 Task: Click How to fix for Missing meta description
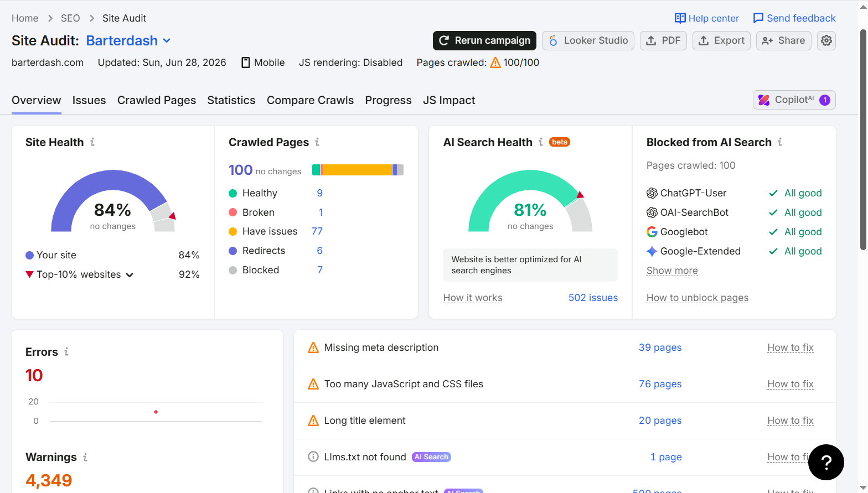[x=790, y=347]
